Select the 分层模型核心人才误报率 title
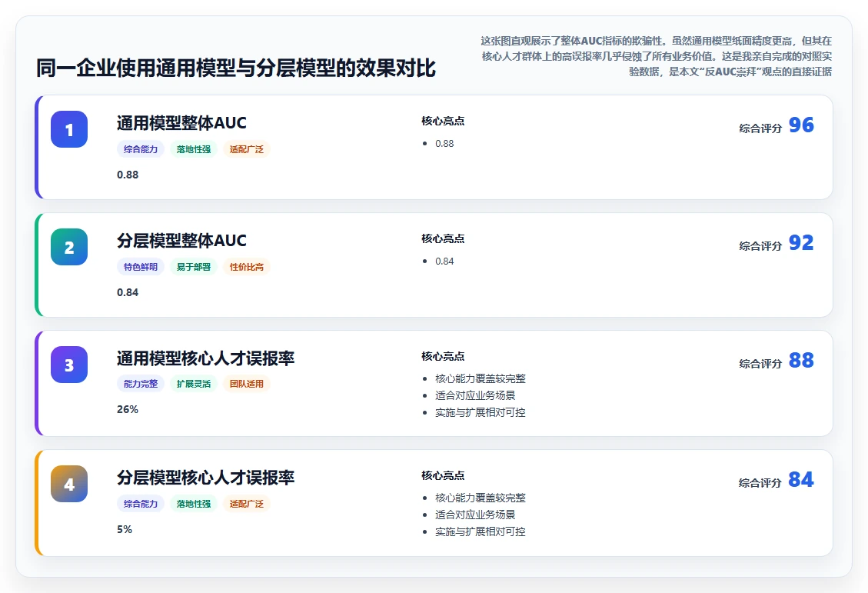 tap(205, 478)
